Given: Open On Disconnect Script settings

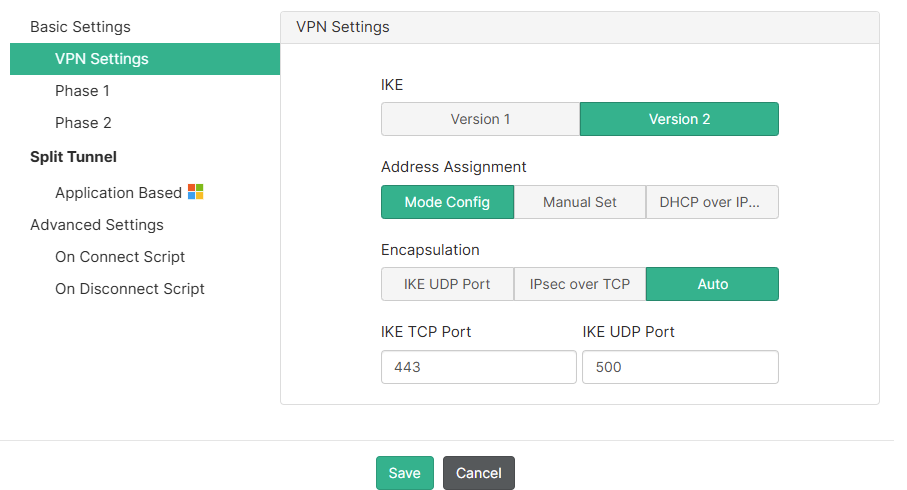Looking at the screenshot, I should [x=130, y=289].
